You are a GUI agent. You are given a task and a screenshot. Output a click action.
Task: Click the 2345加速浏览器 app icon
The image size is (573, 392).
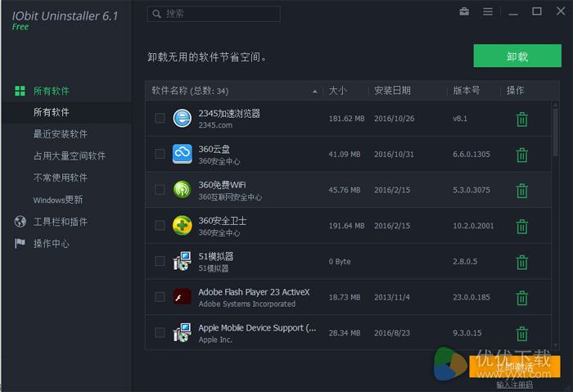pyautogui.click(x=182, y=119)
